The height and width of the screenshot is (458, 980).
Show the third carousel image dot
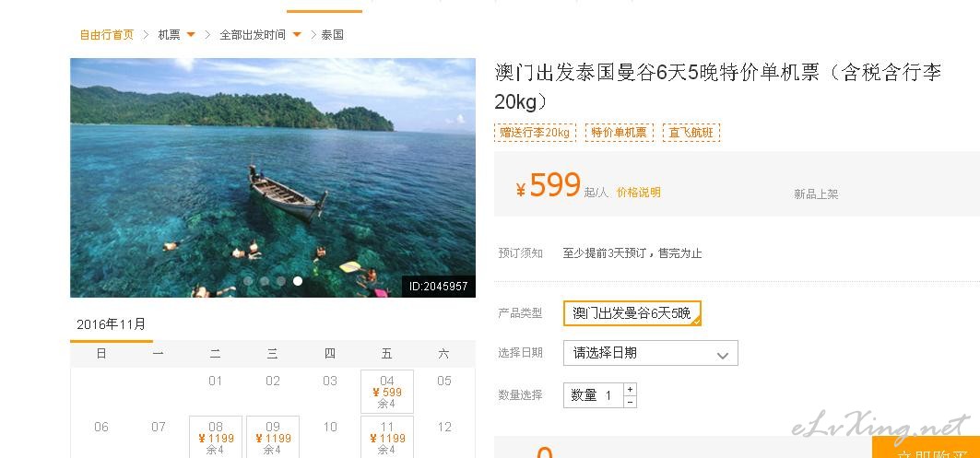(x=281, y=281)
